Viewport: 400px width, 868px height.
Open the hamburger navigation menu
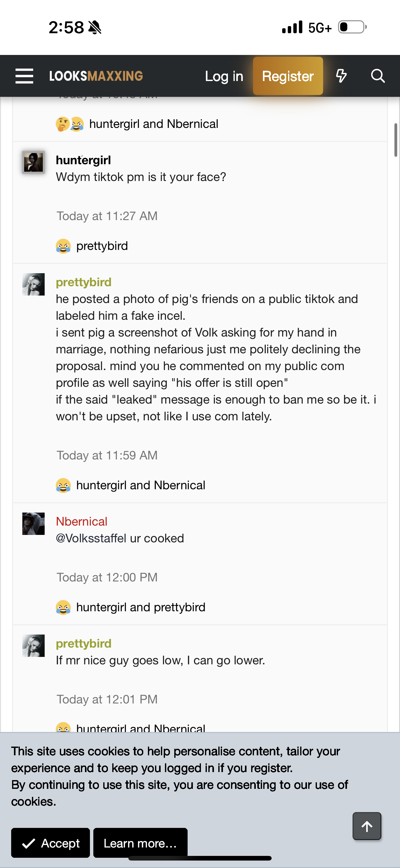click(24, 76)
